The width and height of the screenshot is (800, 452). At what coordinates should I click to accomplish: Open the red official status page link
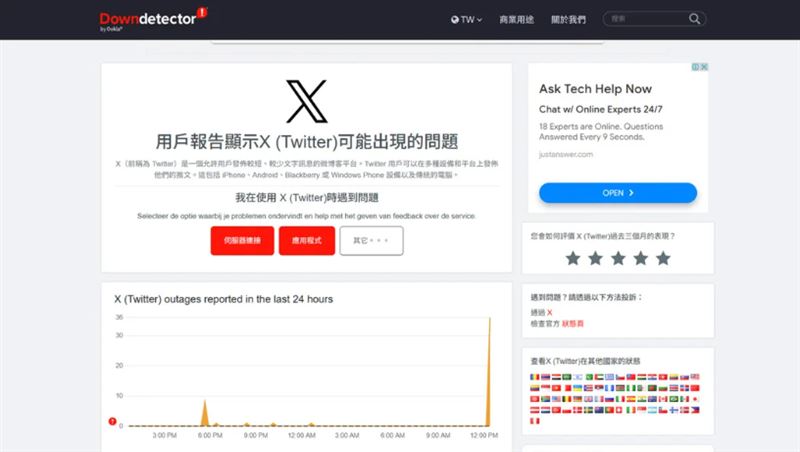[x=572, y=323]
